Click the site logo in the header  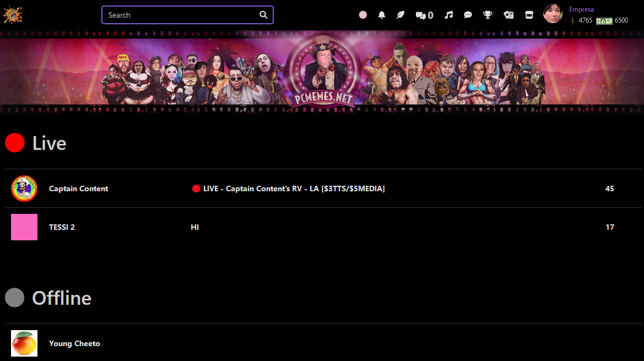(13, 15)
